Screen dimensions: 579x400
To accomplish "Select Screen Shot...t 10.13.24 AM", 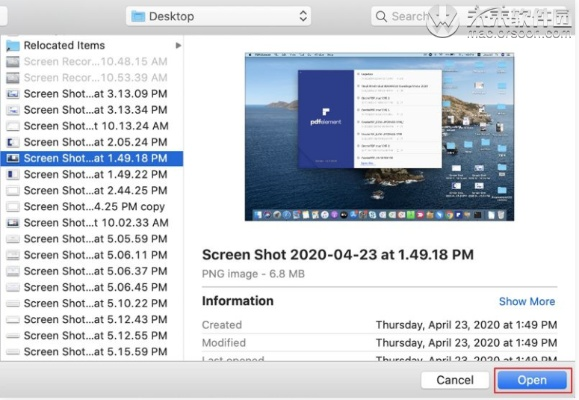I will click(x=92, y=126).
